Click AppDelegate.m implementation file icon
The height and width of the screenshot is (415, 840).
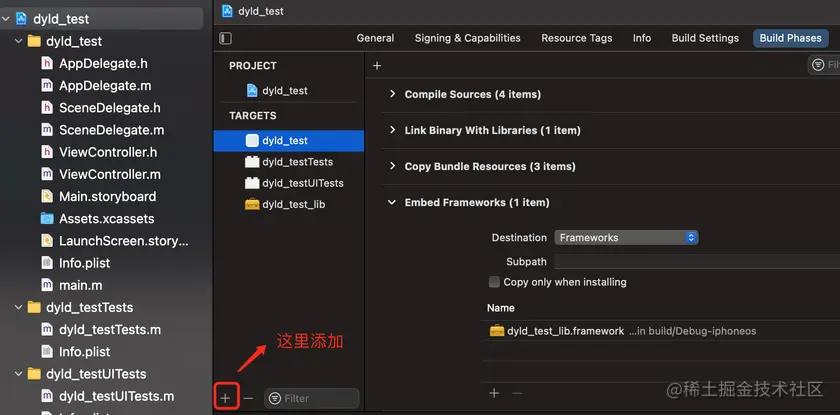[47, 86]
